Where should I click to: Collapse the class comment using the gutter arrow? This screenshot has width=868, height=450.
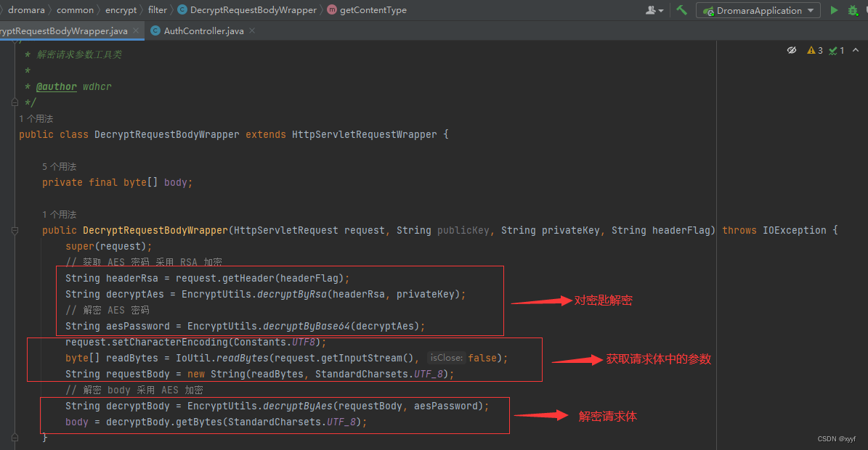tap(14, 102)
